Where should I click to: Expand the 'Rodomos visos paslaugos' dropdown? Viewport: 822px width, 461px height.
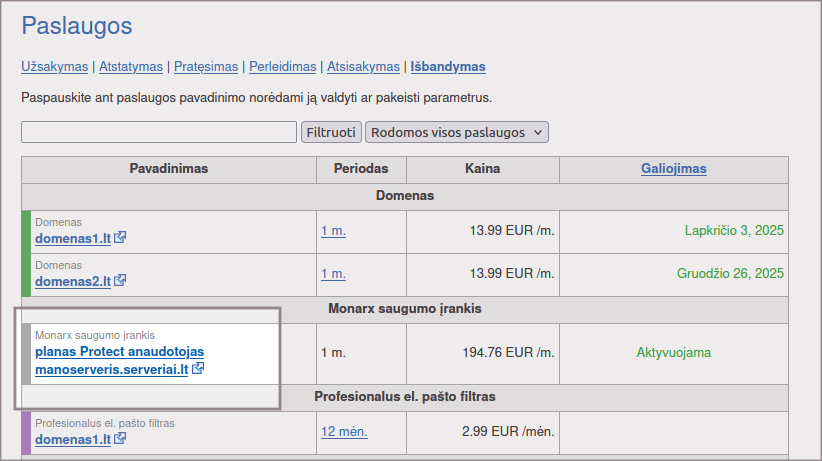457,132
